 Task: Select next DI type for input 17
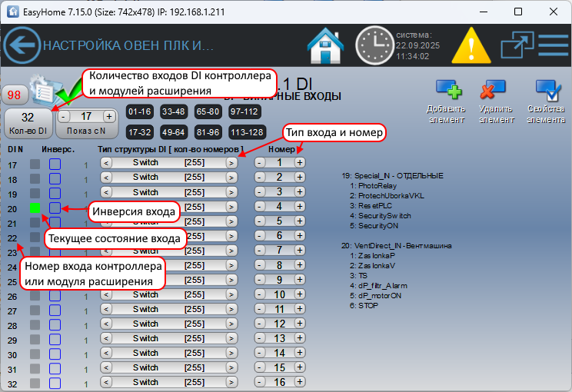(231, 163)
